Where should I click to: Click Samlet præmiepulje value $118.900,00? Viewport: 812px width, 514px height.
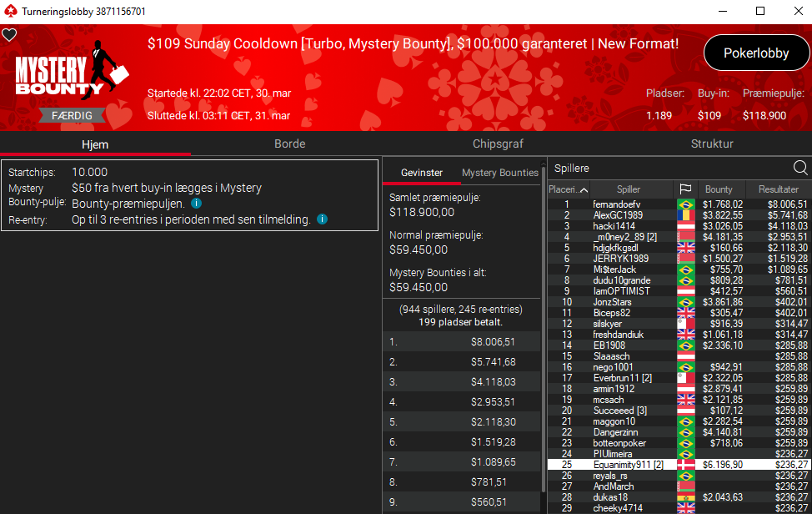pyautogui.click(x=422, y=212)
